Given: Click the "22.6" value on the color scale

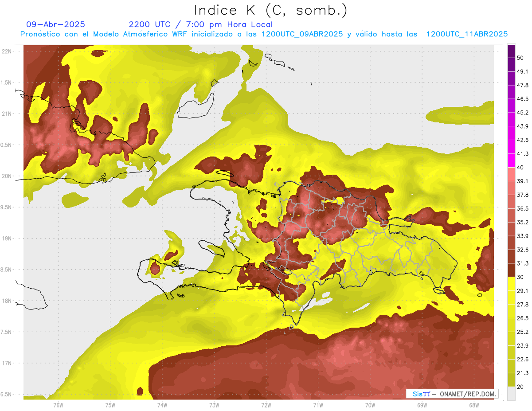Looking at the screenshot, I should pyautogui.click(x=523, y=360).
